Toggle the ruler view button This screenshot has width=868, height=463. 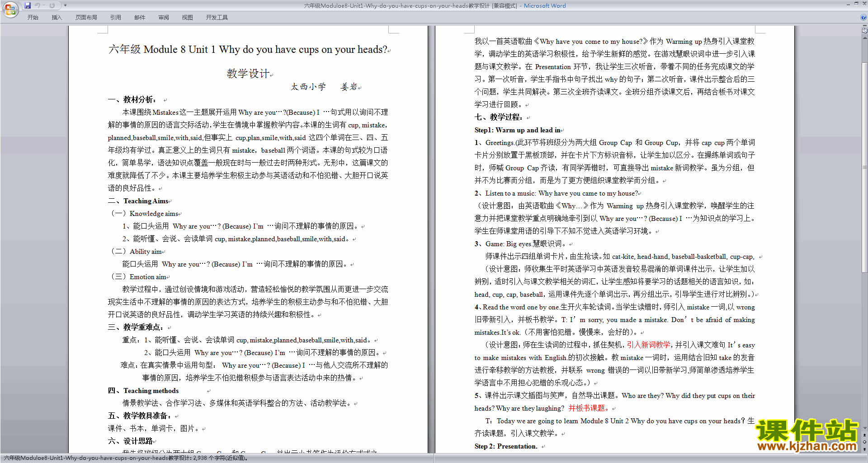click(864, 31)
